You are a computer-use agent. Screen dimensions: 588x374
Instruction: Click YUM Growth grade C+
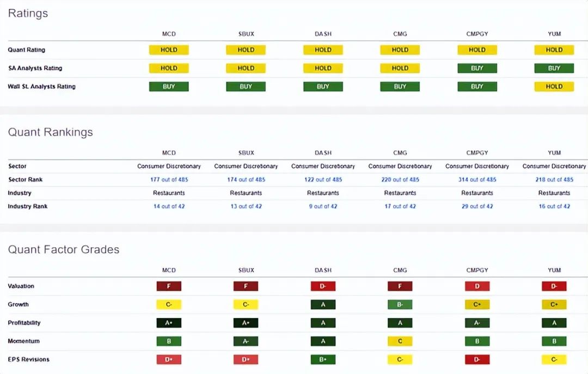click(554, 305)
